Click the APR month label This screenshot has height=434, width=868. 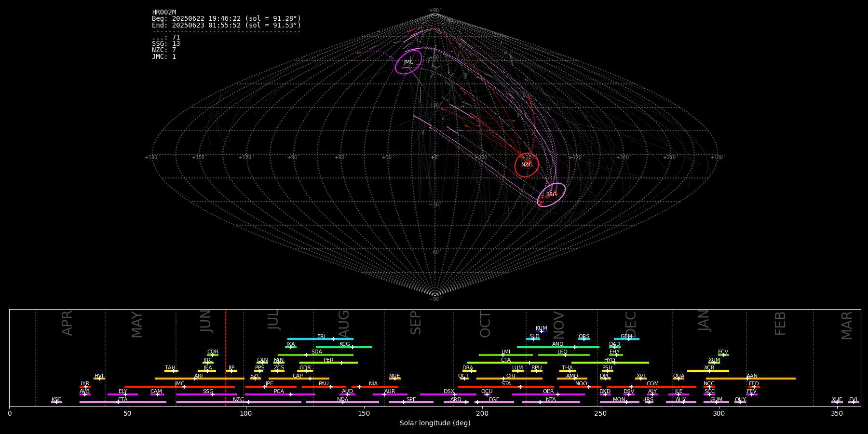(x=67, y=323)
